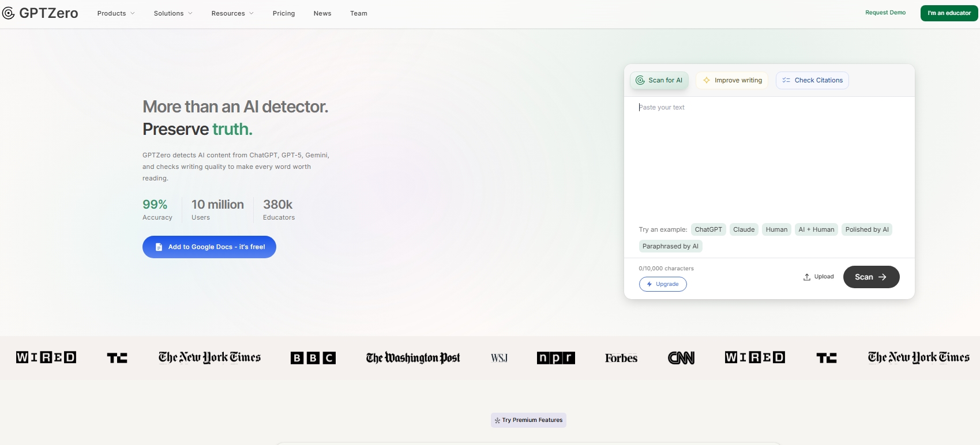
Task: Click the first TechCrunch logo
Action: 117,358
